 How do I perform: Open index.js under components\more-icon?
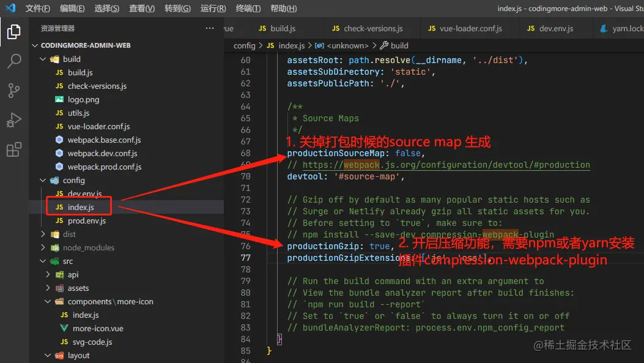86,315
